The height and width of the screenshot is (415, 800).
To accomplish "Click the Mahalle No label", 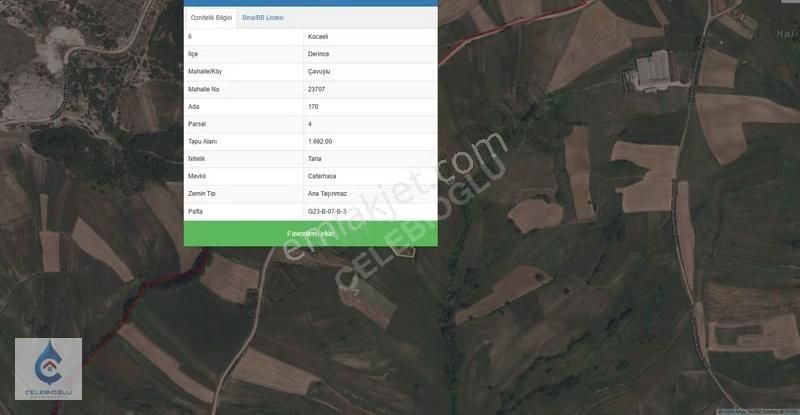I will (x=204, y=89).
